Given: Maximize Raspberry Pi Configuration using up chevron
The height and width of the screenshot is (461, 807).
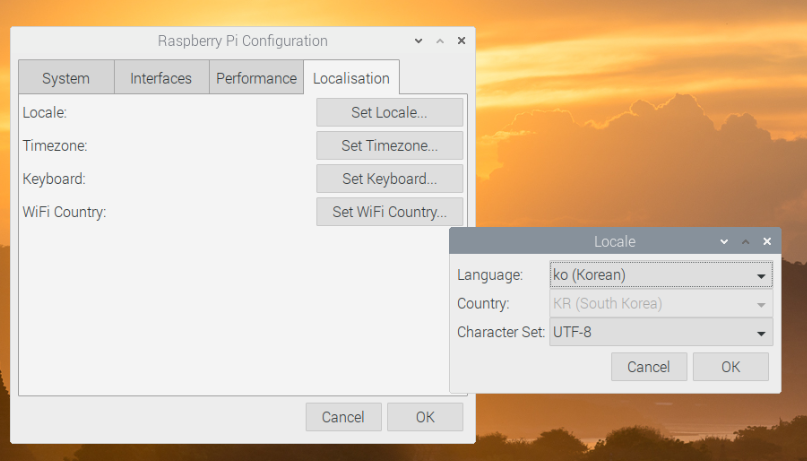Looking at the screenshot, I should [440, 41].
